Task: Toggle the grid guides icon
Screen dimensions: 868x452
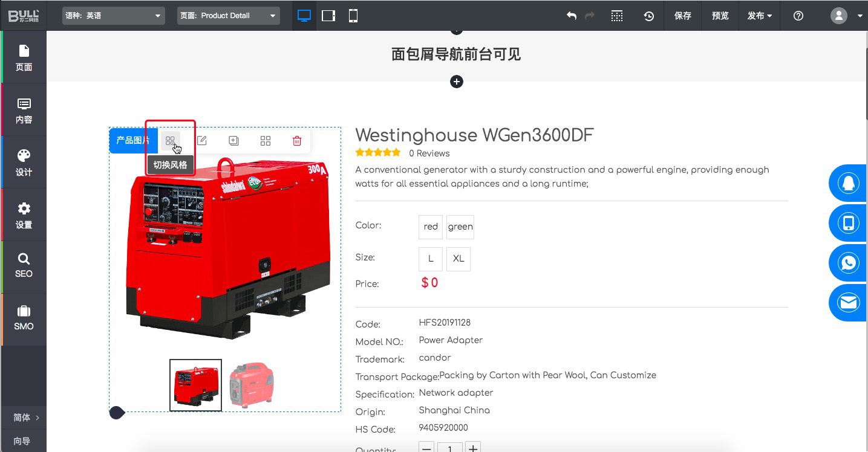Action: point(616,16)
